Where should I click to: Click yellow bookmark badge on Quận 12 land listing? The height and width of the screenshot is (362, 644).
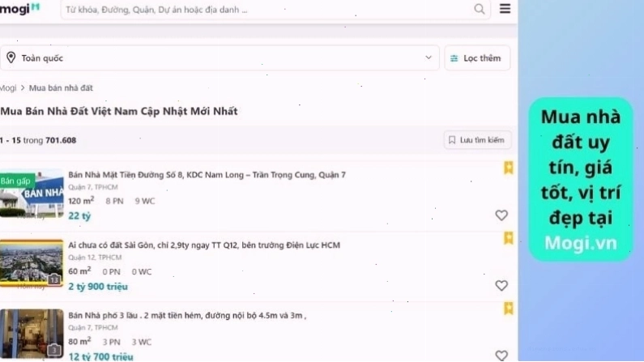pyautogui.click(x=509, y=238)
